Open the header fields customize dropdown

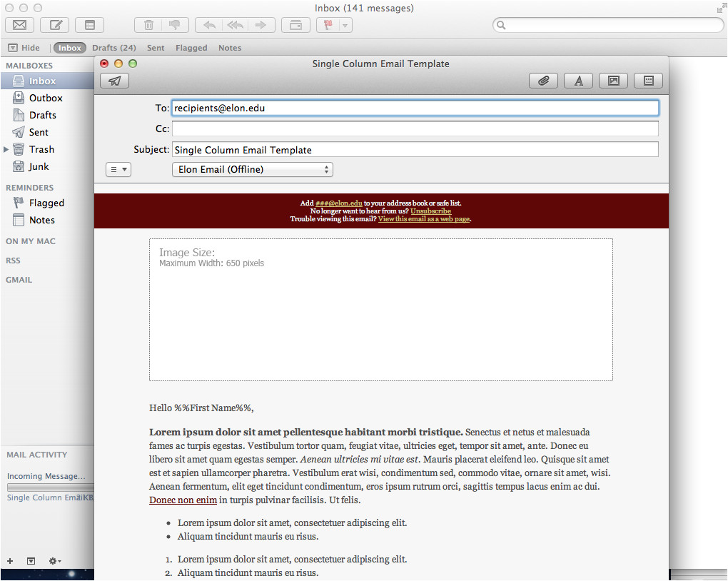tap(118, 169)
